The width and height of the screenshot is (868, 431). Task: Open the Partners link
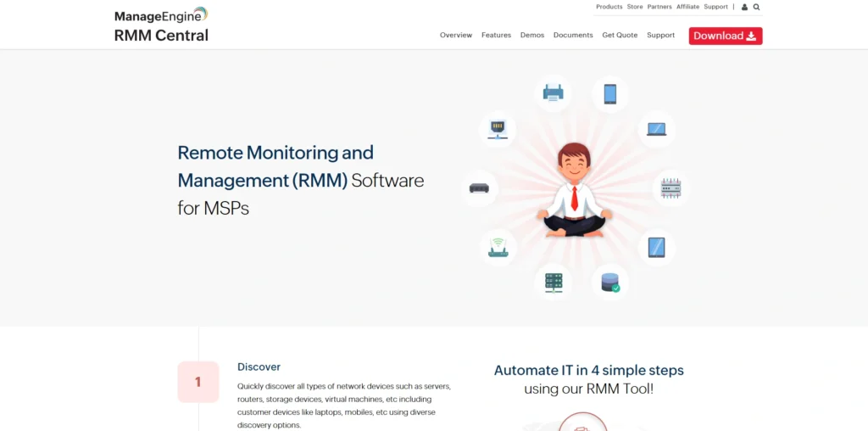659,7
